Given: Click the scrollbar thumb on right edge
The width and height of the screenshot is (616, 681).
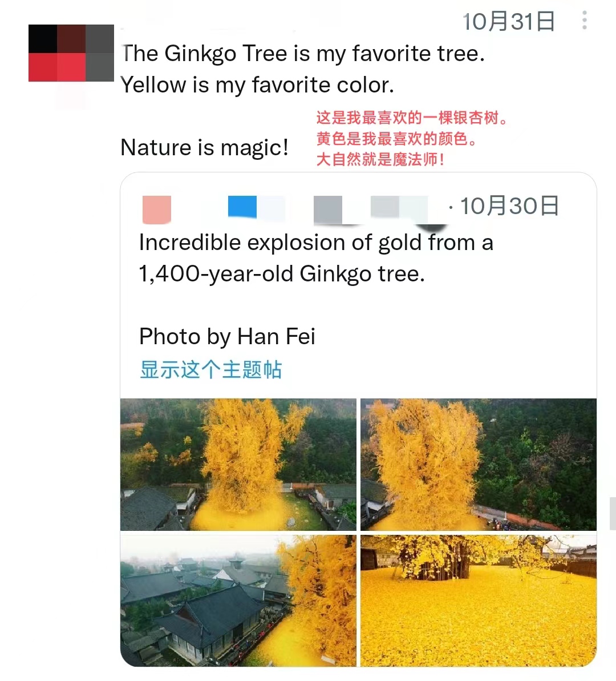Looking at the screenshot, I should click(x=612, y=513).
